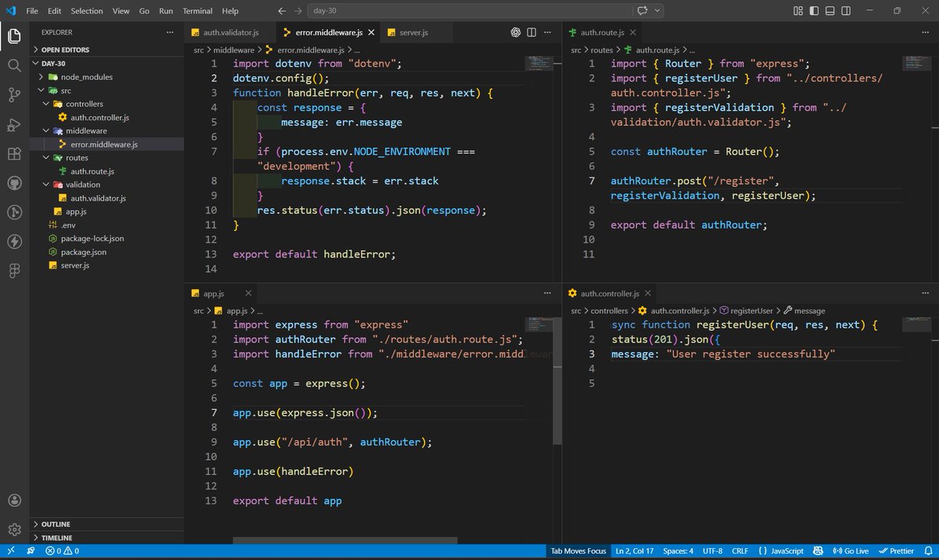This screenshot has width=939, height=560.
Task: Change language mode via JavaScript status item
Action: click(781, 551)
